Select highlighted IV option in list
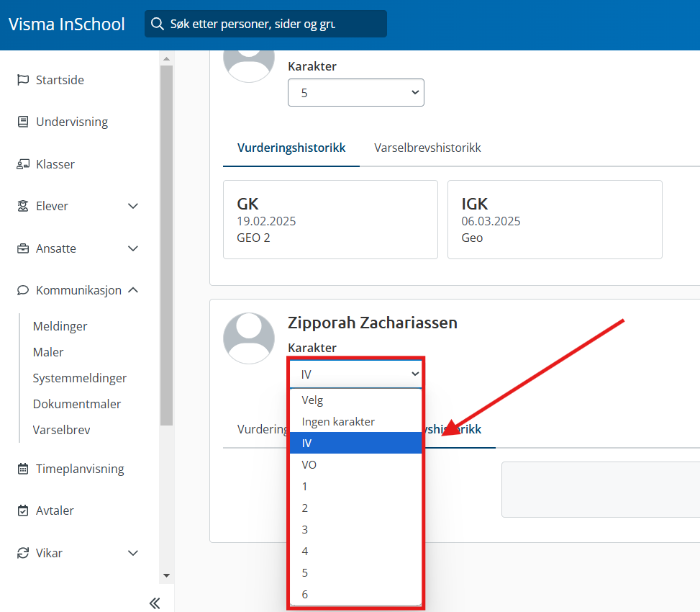 [x=356, y=443]
